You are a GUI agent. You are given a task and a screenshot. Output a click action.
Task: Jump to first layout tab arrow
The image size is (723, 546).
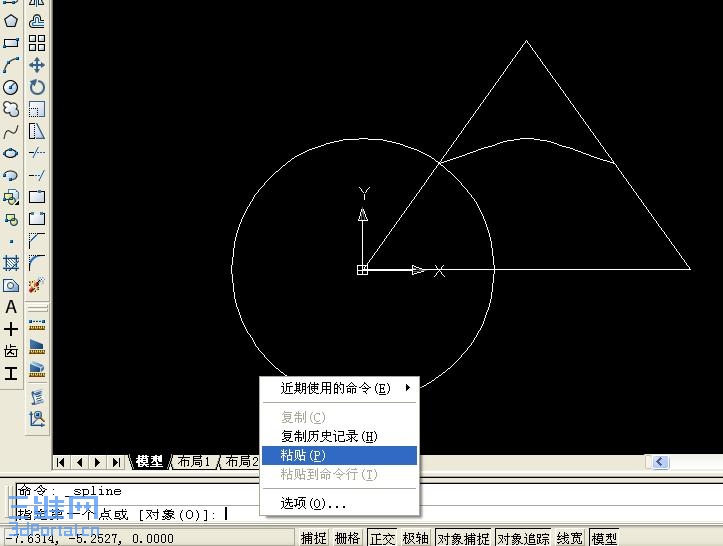click(x=61, y=462)
